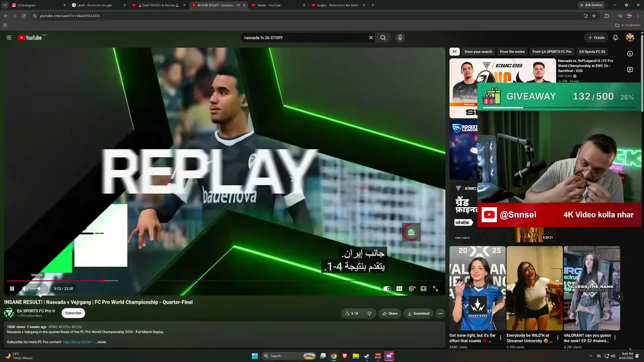The width and height of the screenshot is (644, 362).
Task: Dislike the video with thumbs down
Action: (x=369, y=313)
